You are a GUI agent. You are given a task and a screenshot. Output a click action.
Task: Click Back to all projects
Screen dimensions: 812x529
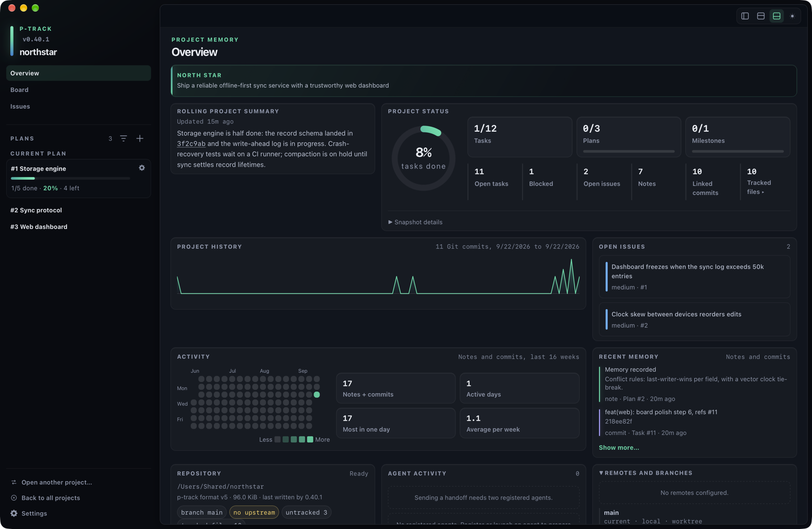pos(51,498)
